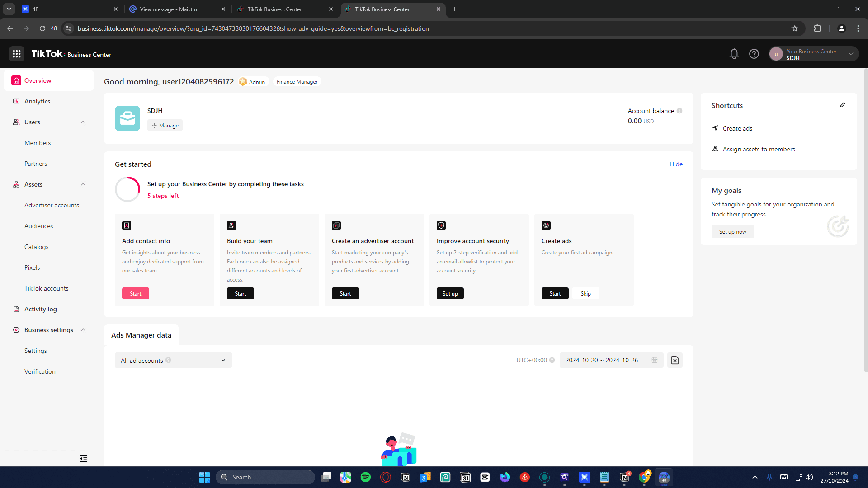Open Spotify from the taskbar
Image resolution: width=868 pixels, height=488 pixels.
pos(366,477)
